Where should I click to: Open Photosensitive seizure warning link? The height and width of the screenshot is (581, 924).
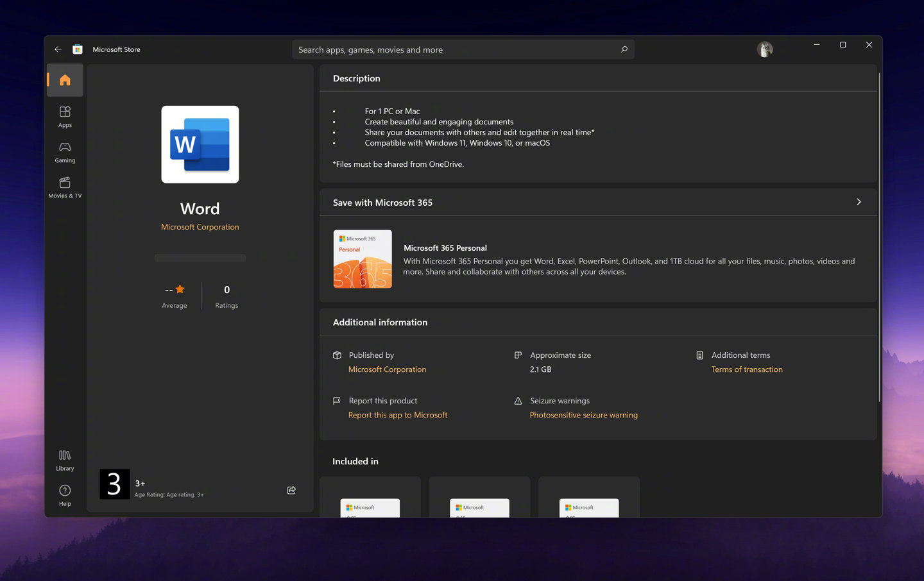pos(583,415)
